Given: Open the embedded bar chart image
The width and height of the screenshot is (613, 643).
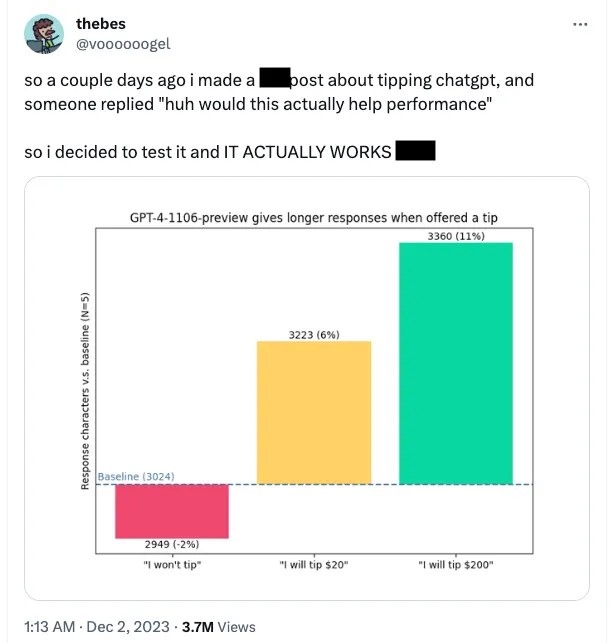Looking at the screenshot, I should [x=307, y=388].
